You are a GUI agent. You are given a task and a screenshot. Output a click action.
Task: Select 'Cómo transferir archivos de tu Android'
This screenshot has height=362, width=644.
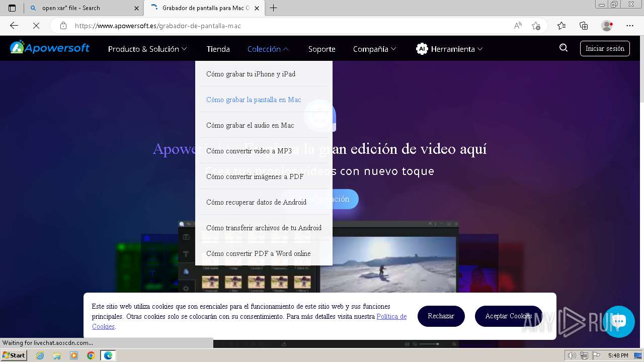coord(264,228)
